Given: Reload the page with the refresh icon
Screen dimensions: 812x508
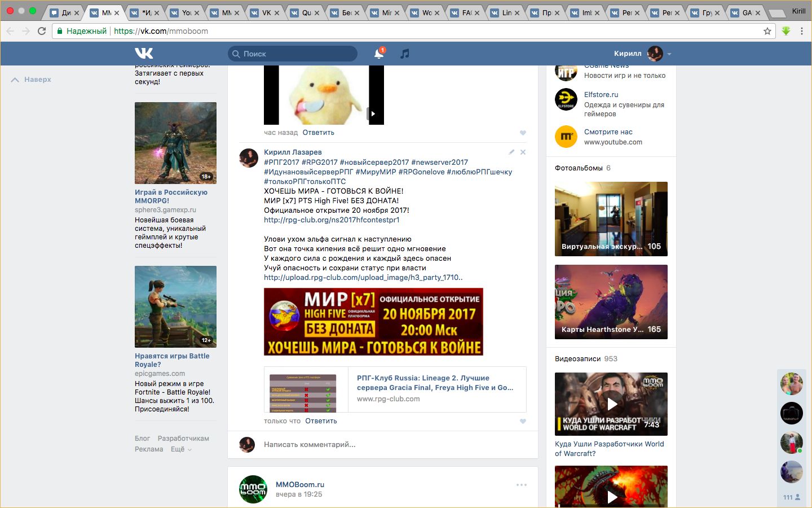Looking at the screenshot, I should (x=42, y=31).
